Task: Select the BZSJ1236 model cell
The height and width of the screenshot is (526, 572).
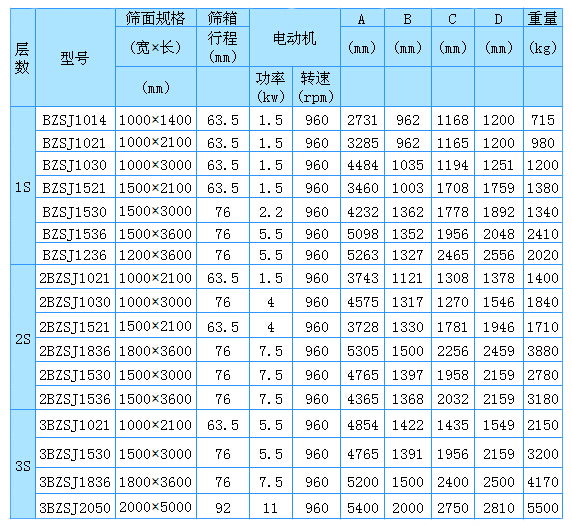Action: [76, 254]
